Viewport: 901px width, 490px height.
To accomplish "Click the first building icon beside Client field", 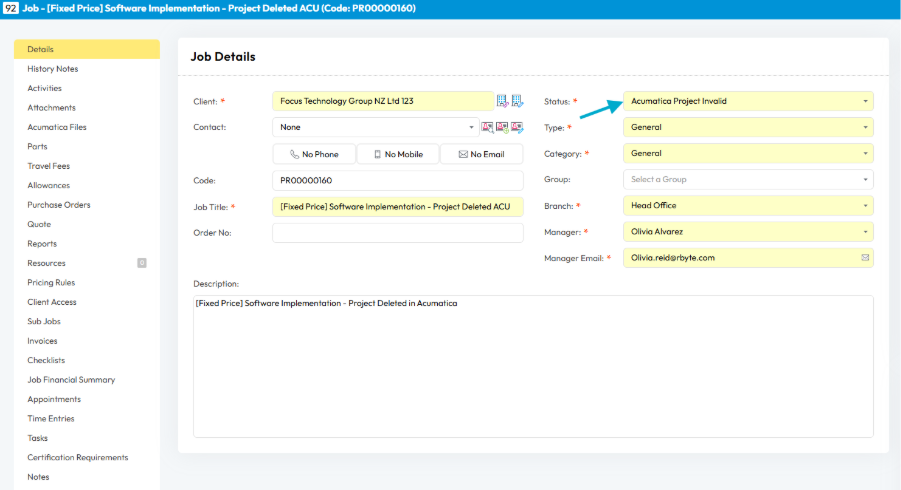I will tap(503, 101).
